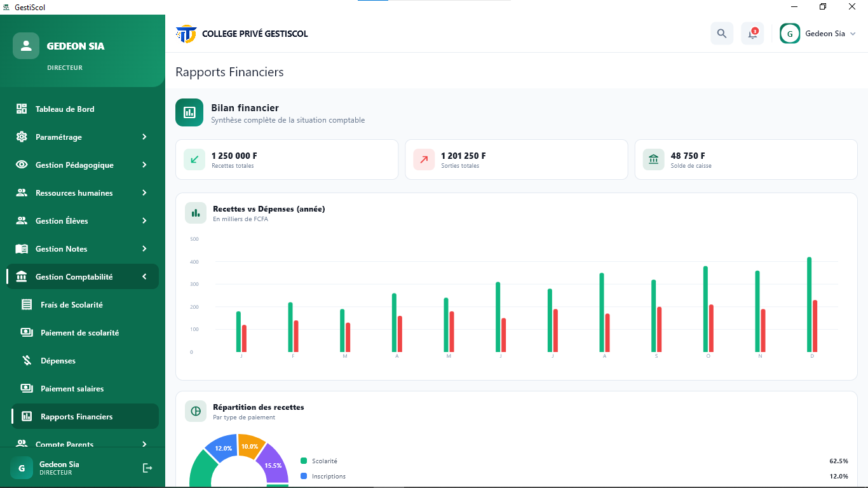
Task: Click the Recettes vs Dépenses bar chart icon
Action: click(x=196, y=213)
